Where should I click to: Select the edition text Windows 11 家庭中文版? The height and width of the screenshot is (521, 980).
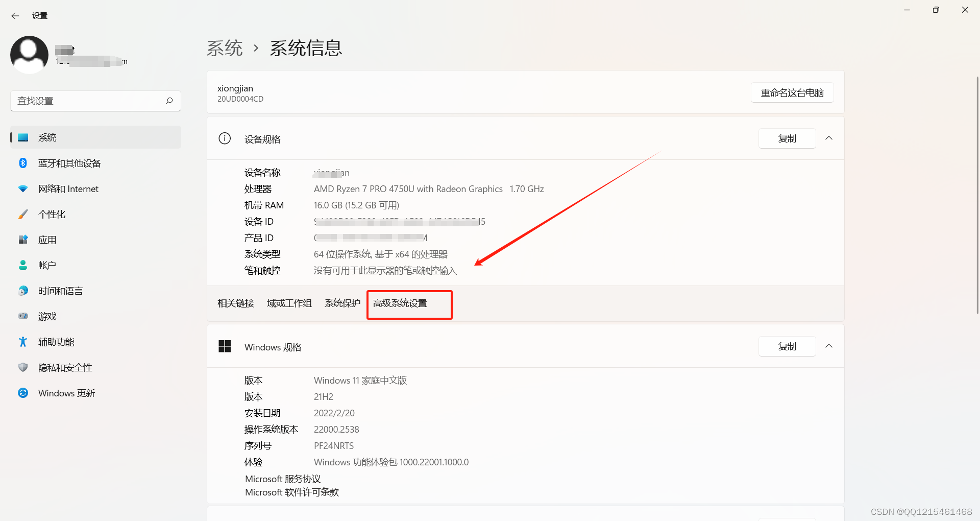pyautogui.click(x=360, y=381)
